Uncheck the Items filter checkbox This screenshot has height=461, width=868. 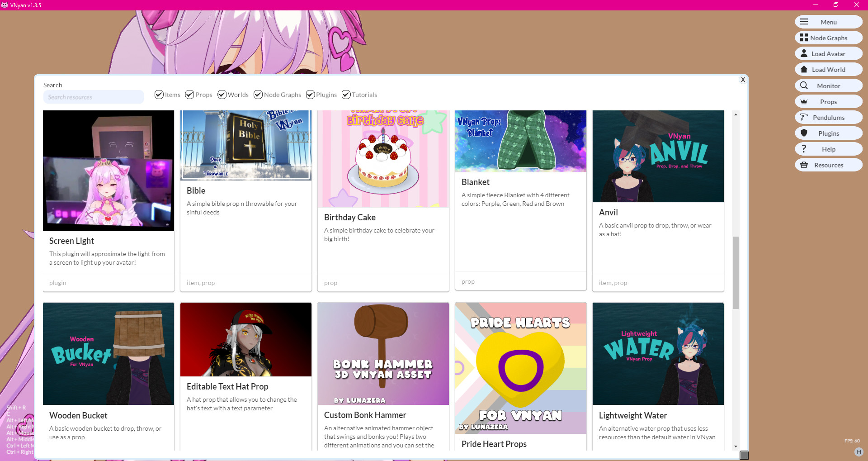(159, 95)
